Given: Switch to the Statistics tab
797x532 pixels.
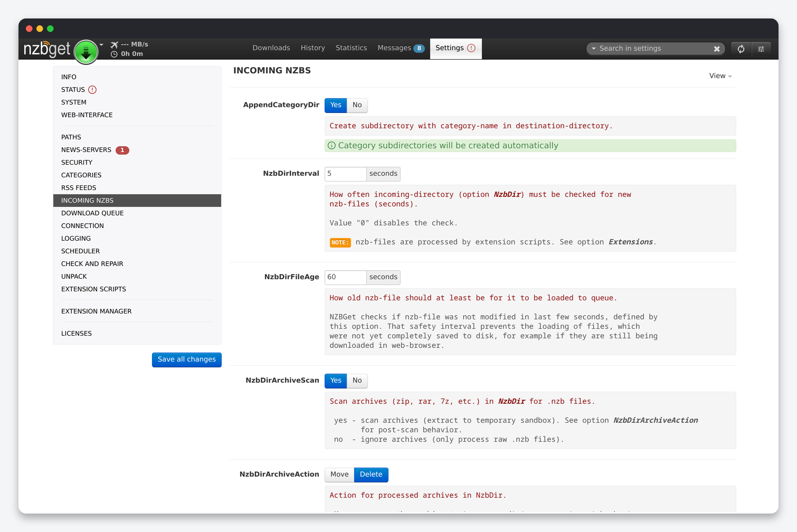Looking at the screenshot, I should click(x=351, y=48).
